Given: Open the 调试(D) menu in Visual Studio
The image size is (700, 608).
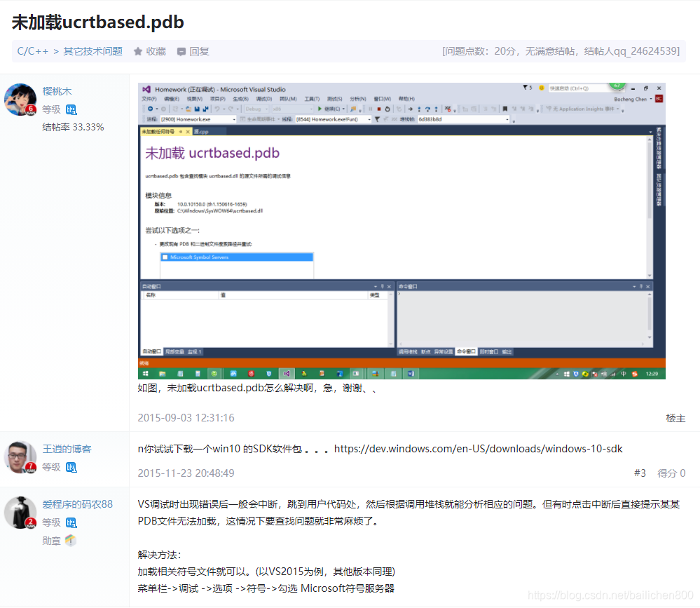Looking at the screenshot, I should 264,99.
